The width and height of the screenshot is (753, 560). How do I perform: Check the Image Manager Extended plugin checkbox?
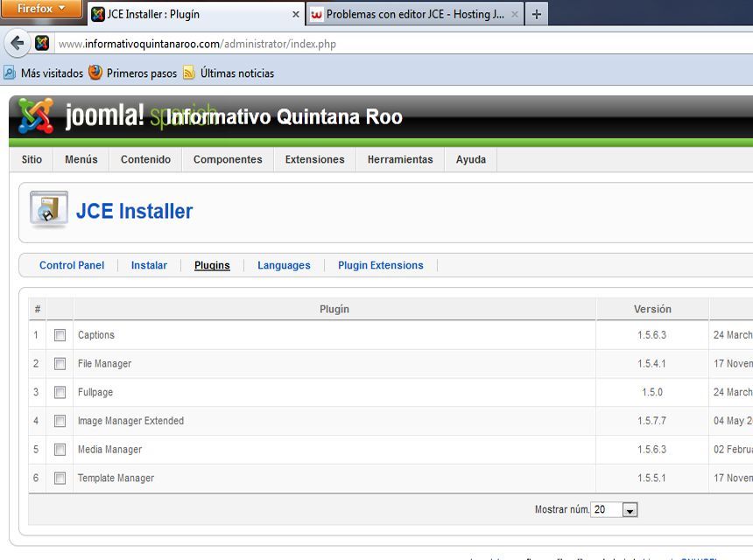pyautogui.click(x=60, y=421)
